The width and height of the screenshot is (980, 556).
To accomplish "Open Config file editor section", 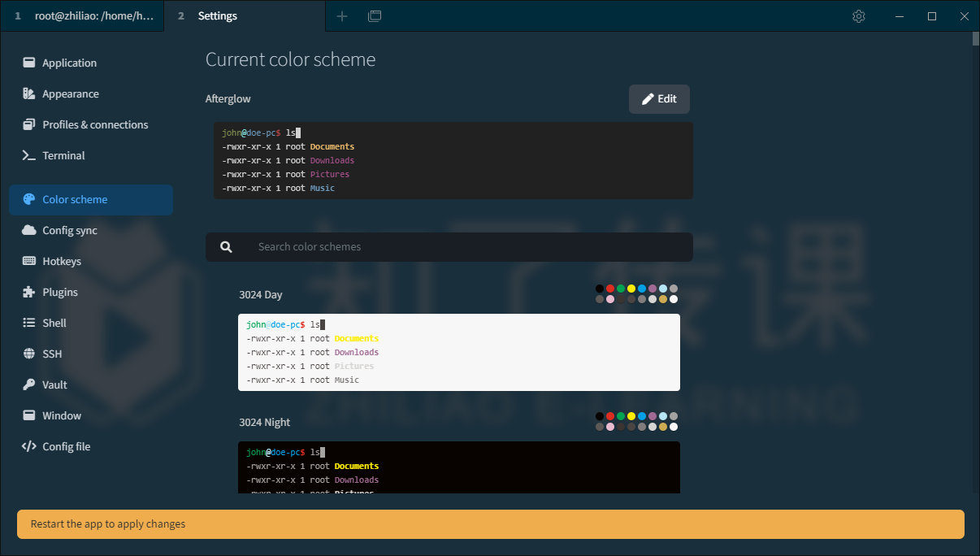I will click(x=66, y=446).
